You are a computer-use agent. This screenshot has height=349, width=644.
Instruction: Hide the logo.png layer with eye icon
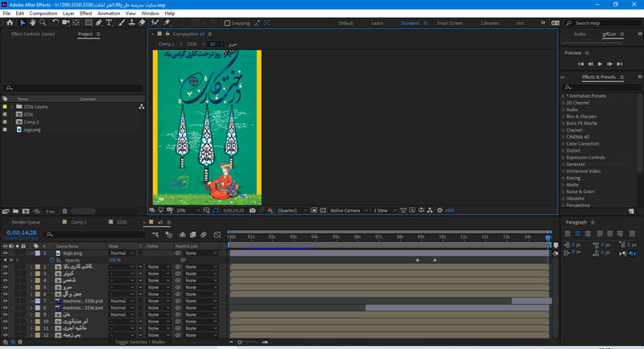click(6, 253)
